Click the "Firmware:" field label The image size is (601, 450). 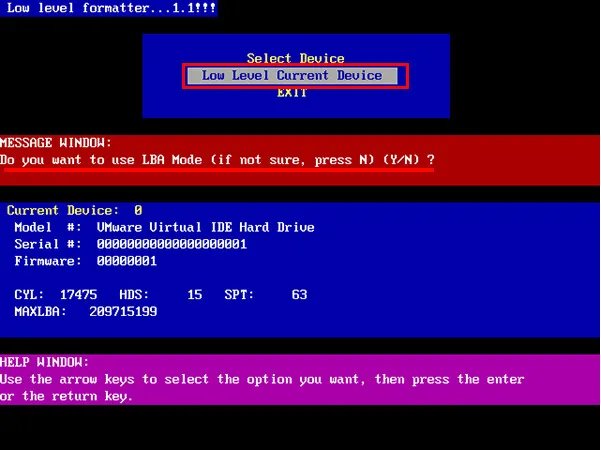pyautogui.click(x=48, y=261)
